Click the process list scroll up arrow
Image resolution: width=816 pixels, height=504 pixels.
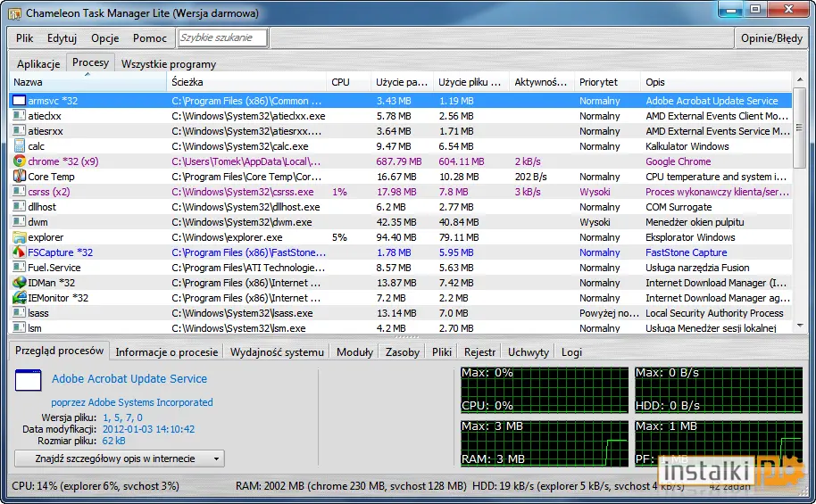coord(800,79)
